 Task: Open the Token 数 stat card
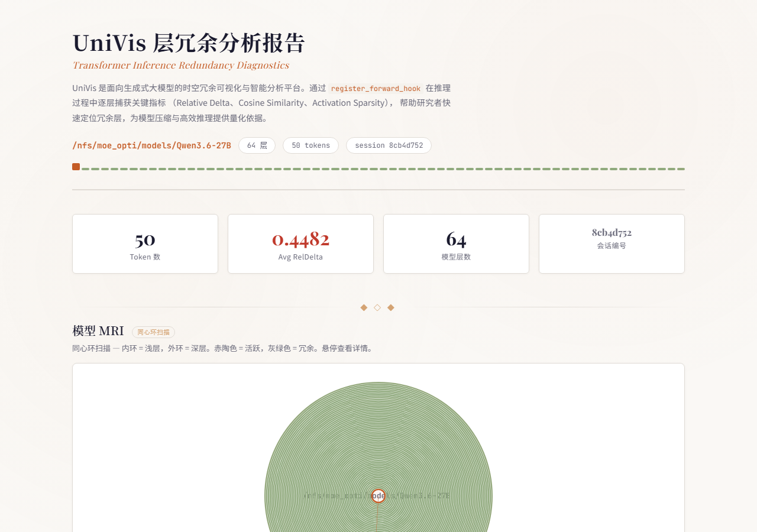click(x=145, y=244)
